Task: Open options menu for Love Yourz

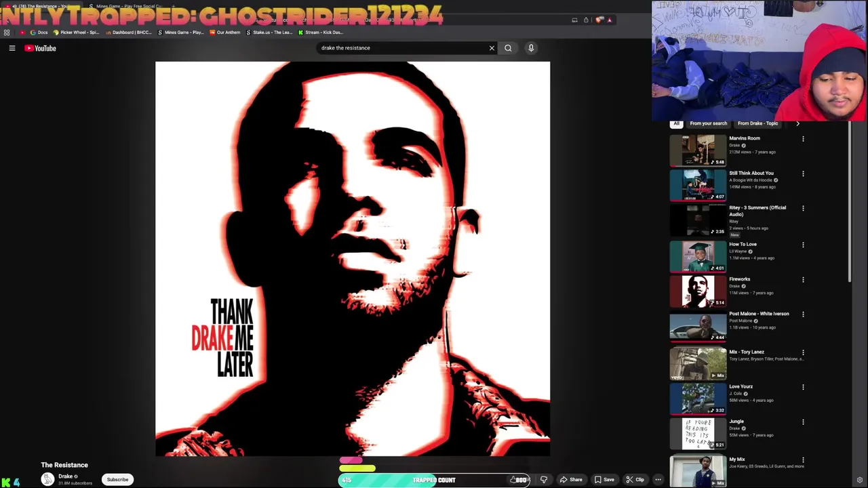Action: (x=803, y=387)
